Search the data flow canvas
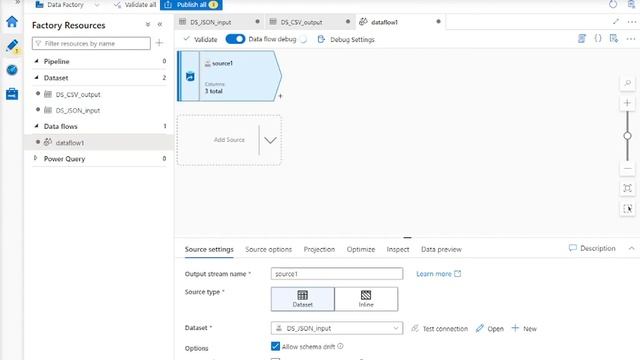 click(x=627, y=83)
